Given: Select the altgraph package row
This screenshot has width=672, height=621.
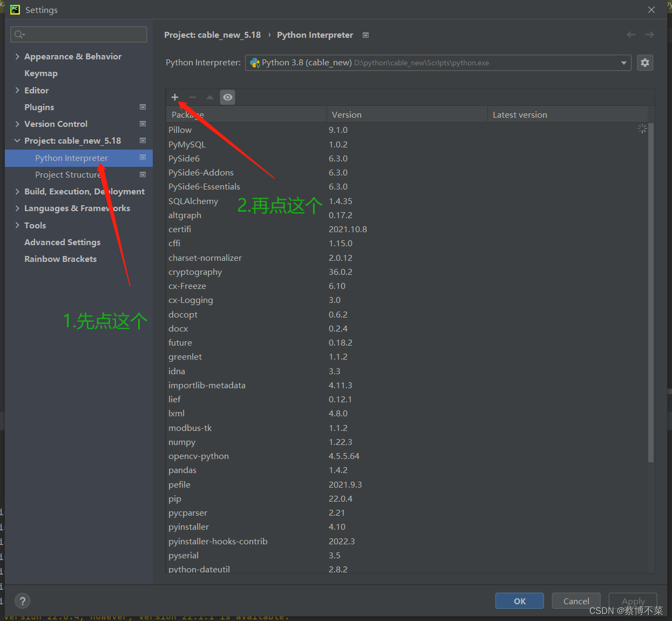Looking at the screenshot, I should 407,215.
